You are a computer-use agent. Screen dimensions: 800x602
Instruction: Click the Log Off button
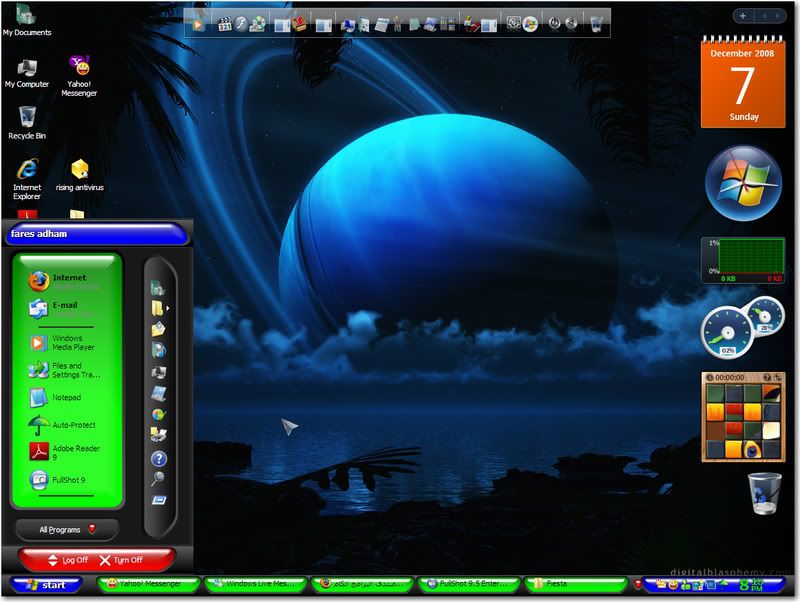[68, 560]
